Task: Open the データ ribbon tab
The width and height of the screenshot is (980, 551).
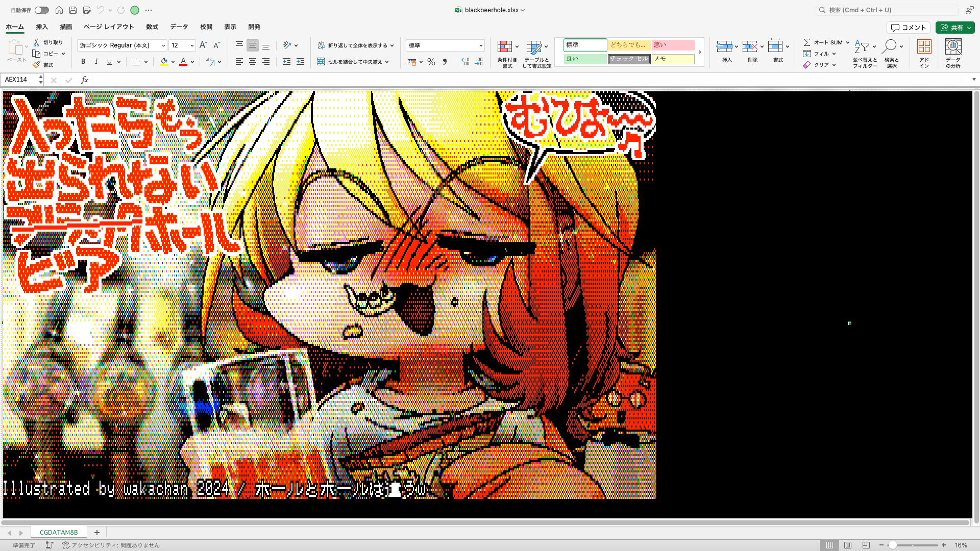Action: pos(179,27)
